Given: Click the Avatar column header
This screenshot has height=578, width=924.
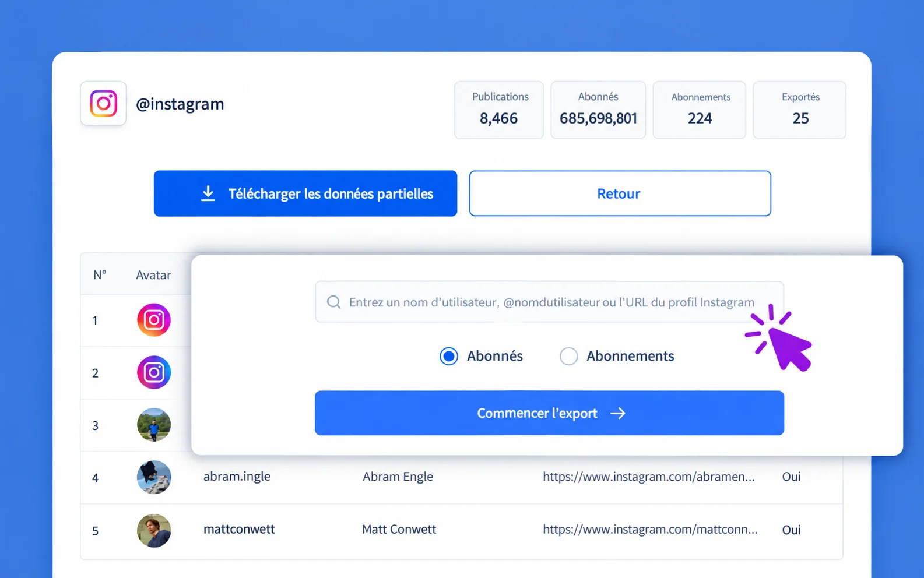Looking at the screenshot, I should coord(153,275).
